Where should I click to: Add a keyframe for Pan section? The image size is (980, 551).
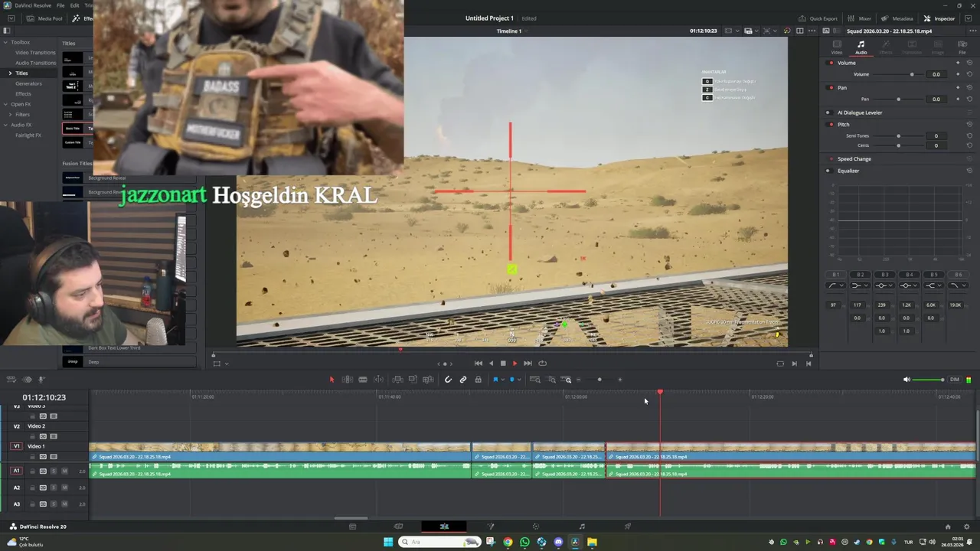pos(958,87)
